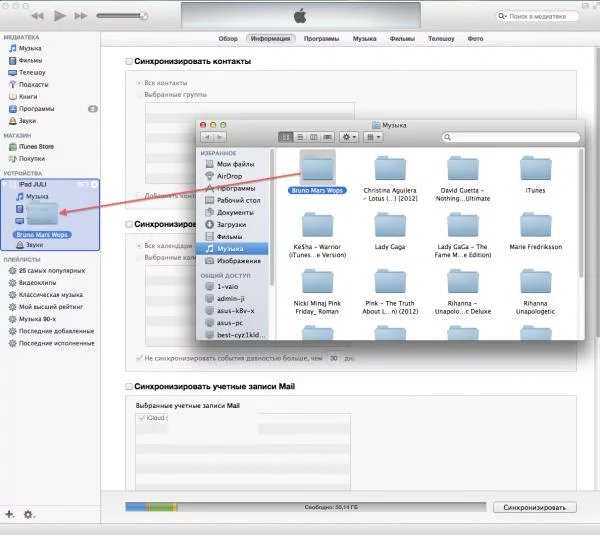Click Finder back navigation button

point(207,137)
